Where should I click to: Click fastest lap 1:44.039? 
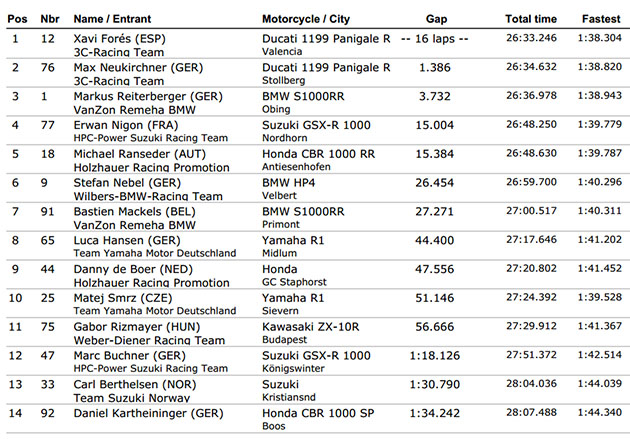600,384
